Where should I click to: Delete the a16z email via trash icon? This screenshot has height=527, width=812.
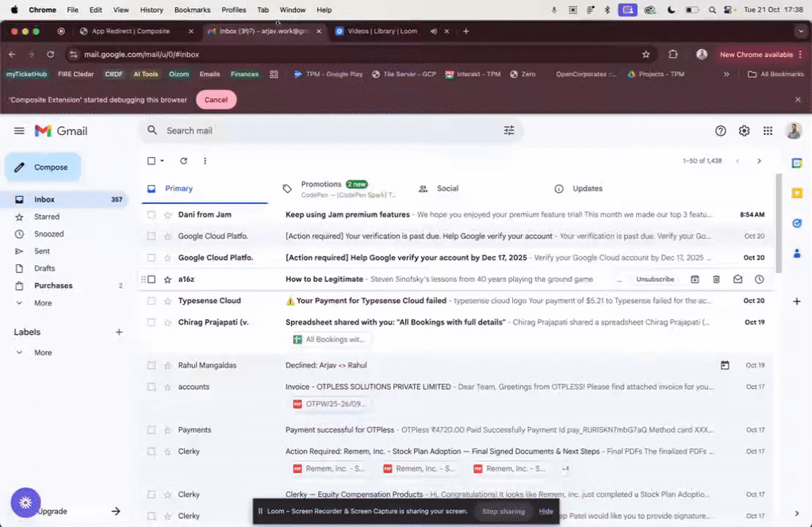(716, 279)
